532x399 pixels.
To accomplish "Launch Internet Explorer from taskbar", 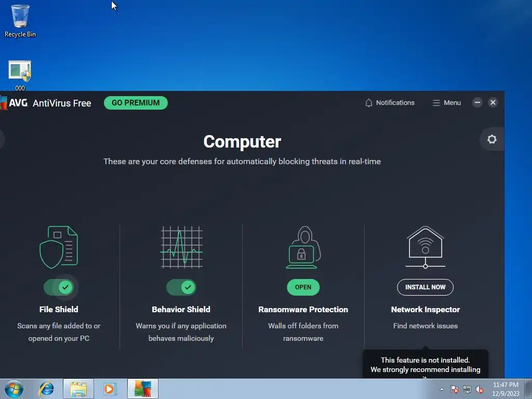I will [x=46, y=389].
